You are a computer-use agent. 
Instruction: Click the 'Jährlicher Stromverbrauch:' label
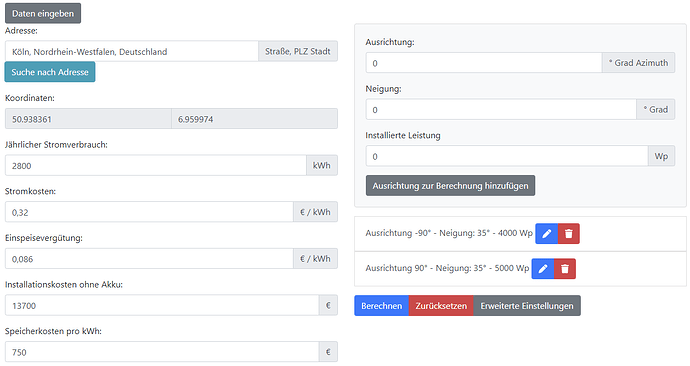(56, 145)
